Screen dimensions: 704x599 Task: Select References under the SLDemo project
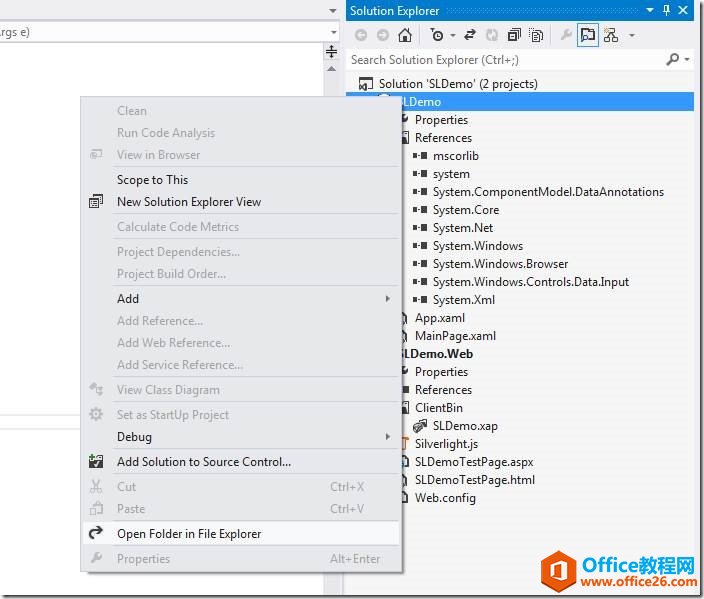coord(443,138)
